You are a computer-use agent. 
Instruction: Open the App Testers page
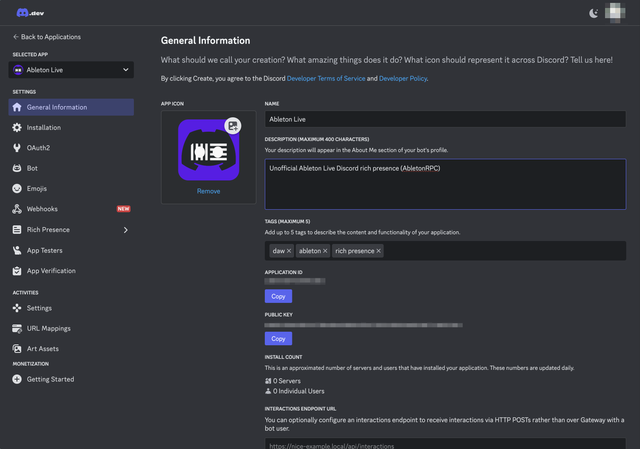(71, 250)
